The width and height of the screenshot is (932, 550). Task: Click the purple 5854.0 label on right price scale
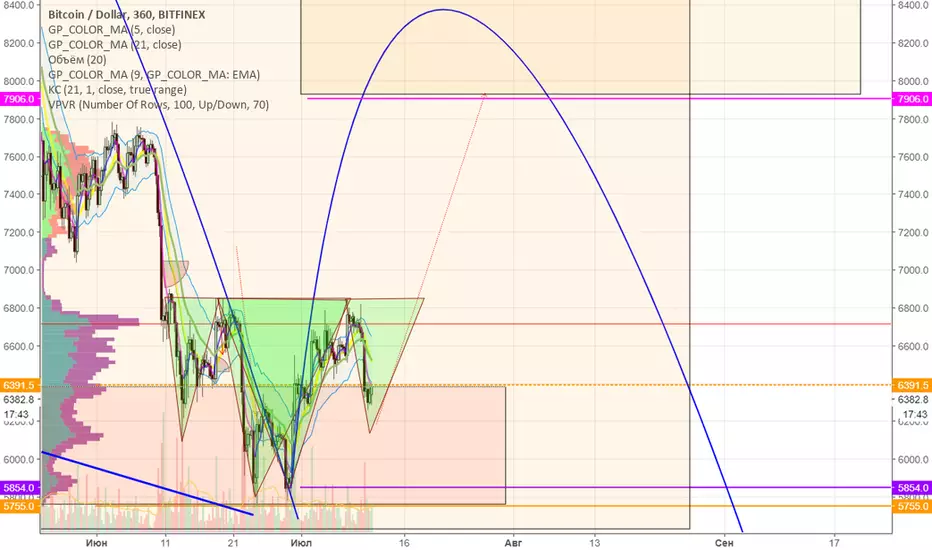(x=912, y=488)
